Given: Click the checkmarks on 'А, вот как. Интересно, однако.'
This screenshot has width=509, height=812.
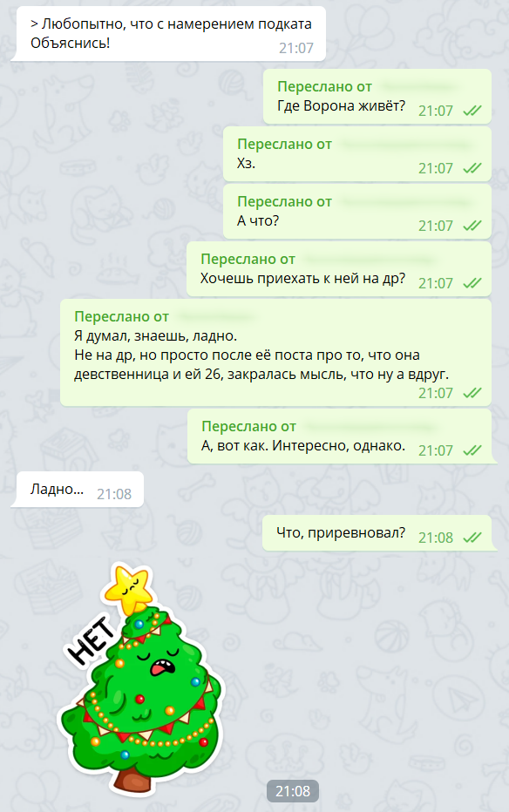Looking at the screenshot, I should [472, 450].
